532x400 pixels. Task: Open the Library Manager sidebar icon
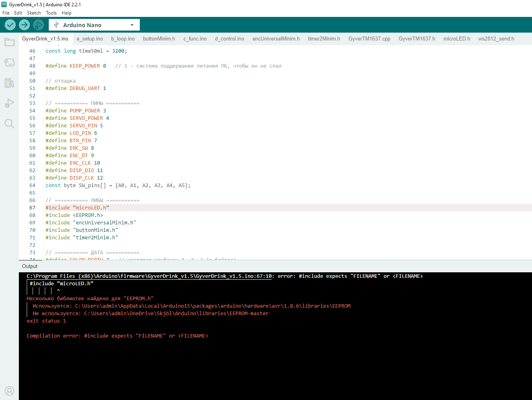9,83
